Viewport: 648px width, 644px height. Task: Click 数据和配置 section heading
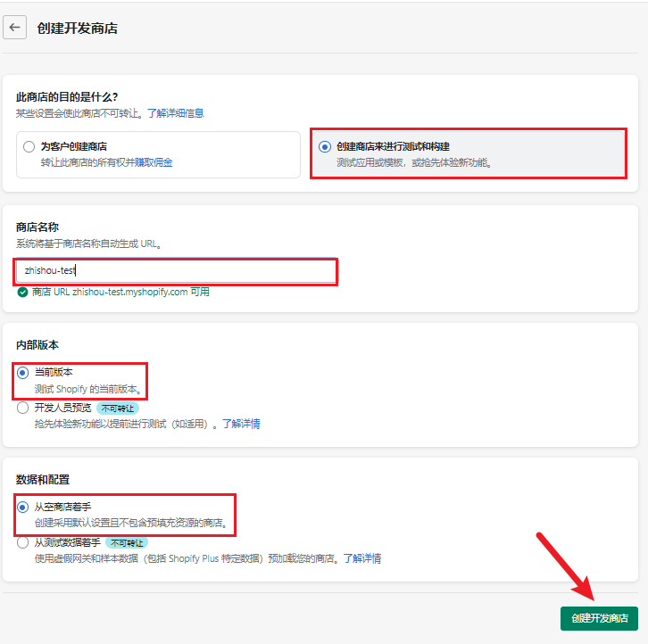[x=43, y=480]
